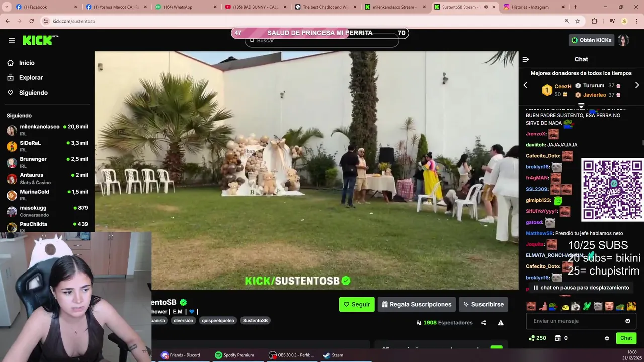
Task: Collapse the top donors leaderboard handle
Action: coord(581,106)
